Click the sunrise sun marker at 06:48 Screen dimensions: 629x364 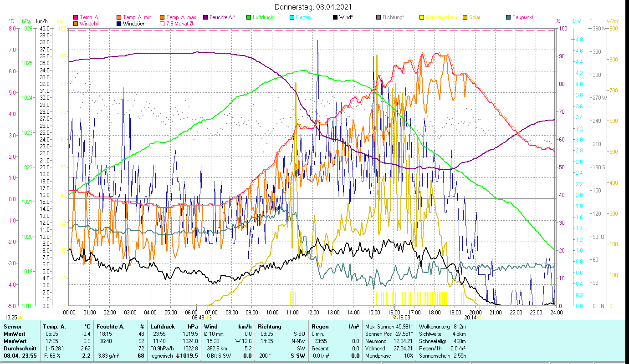coord(208,318)
